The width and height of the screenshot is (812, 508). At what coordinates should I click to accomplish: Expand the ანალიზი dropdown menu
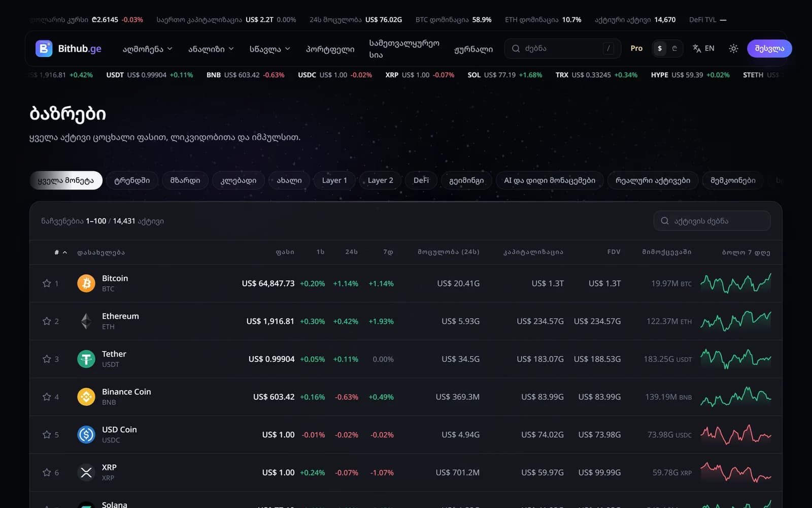point(211,49)
